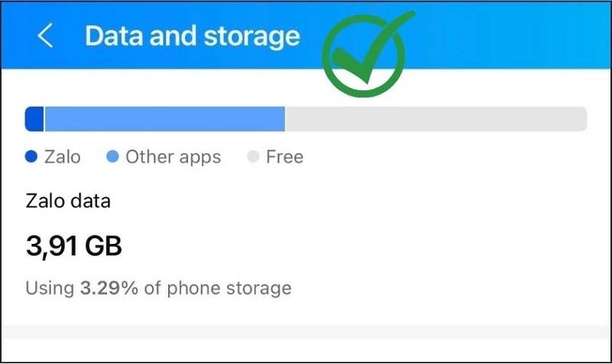Click the light blue Other apps dot
Viewport: 612px width, 364px height.
coord(112,158)
